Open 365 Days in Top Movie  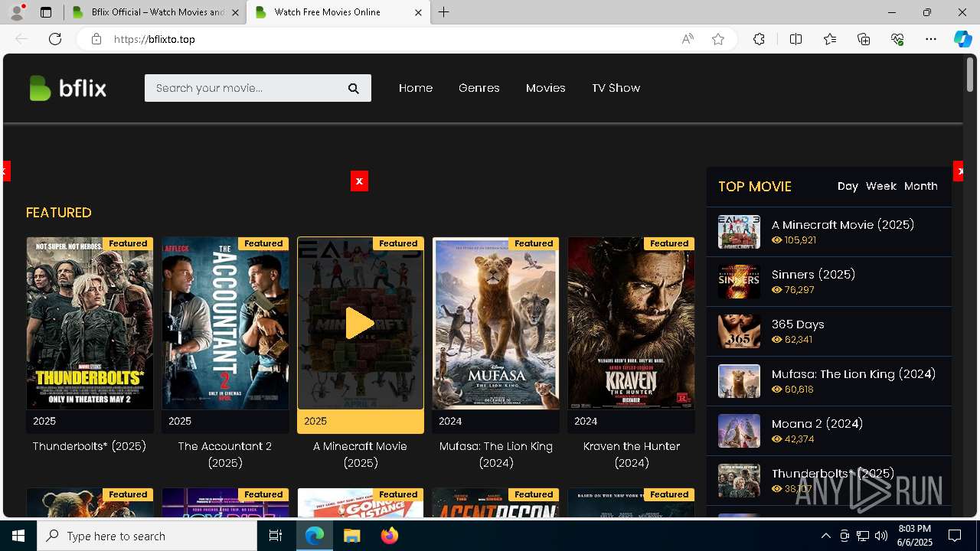coord(798,324)
